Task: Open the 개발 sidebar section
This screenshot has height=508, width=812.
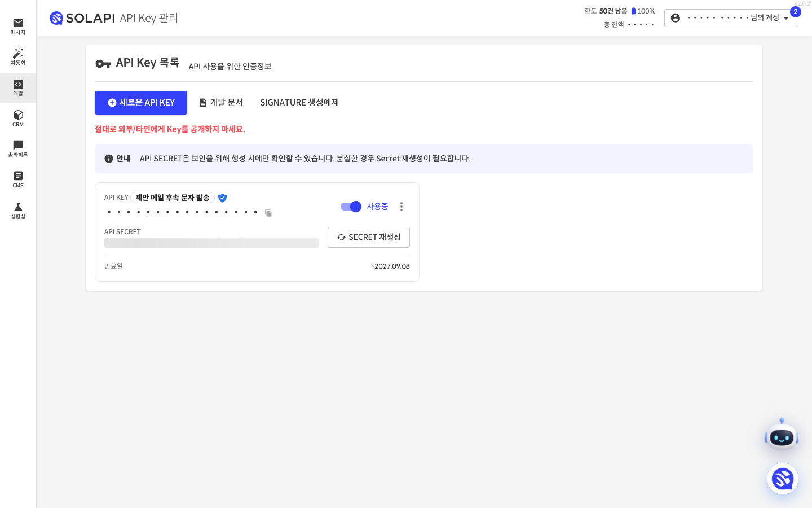Action: 18,88
